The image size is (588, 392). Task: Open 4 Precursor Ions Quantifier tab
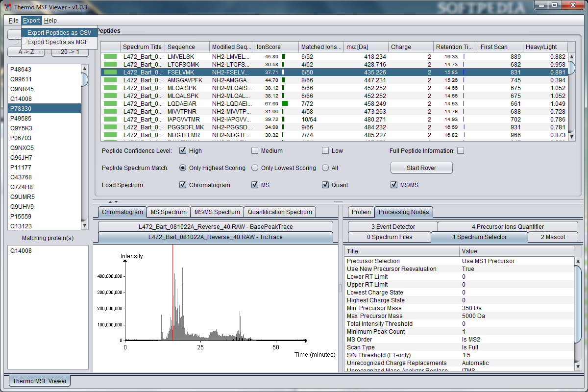[x=508, y=227]
